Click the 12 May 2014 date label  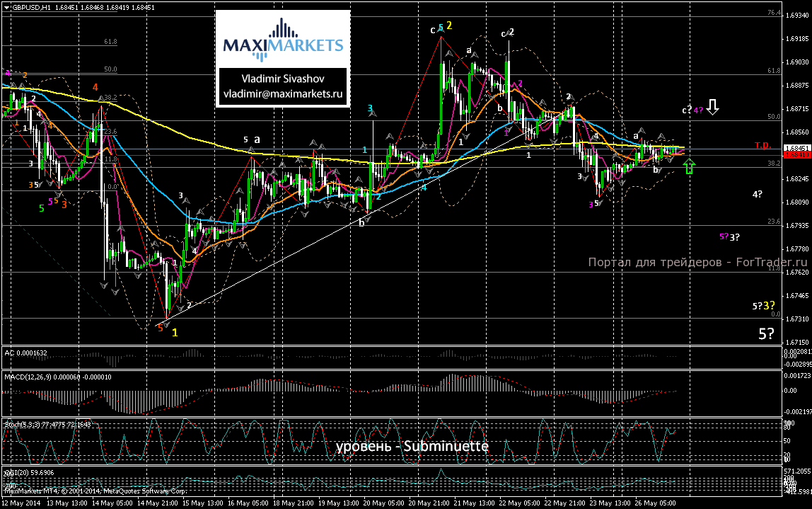[x=21, y=503]
